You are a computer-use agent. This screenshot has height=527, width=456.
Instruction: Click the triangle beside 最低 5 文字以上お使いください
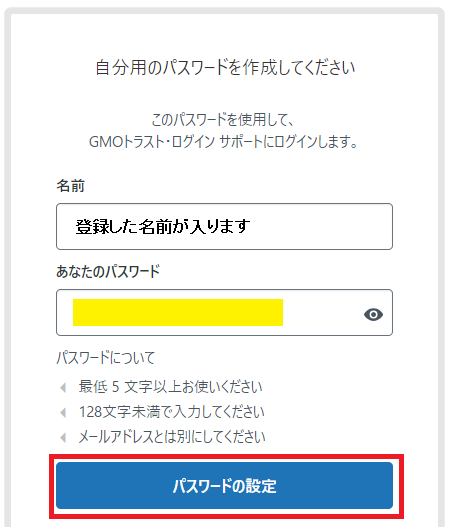click(63, 388)
